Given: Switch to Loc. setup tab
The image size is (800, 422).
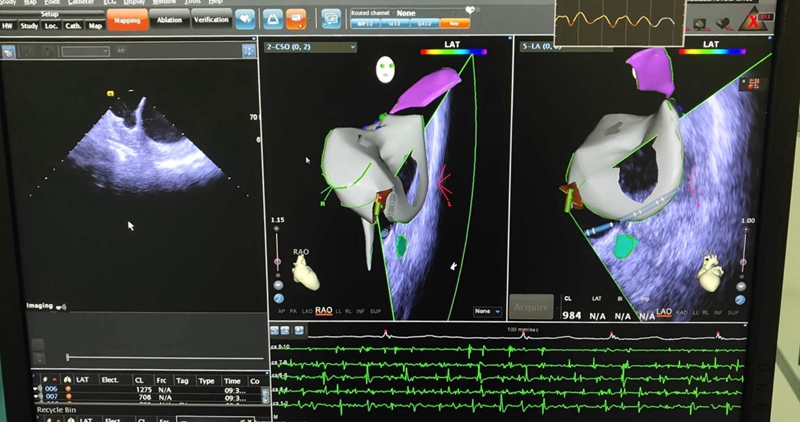Looking at the screenshot, I should point(51,26).
